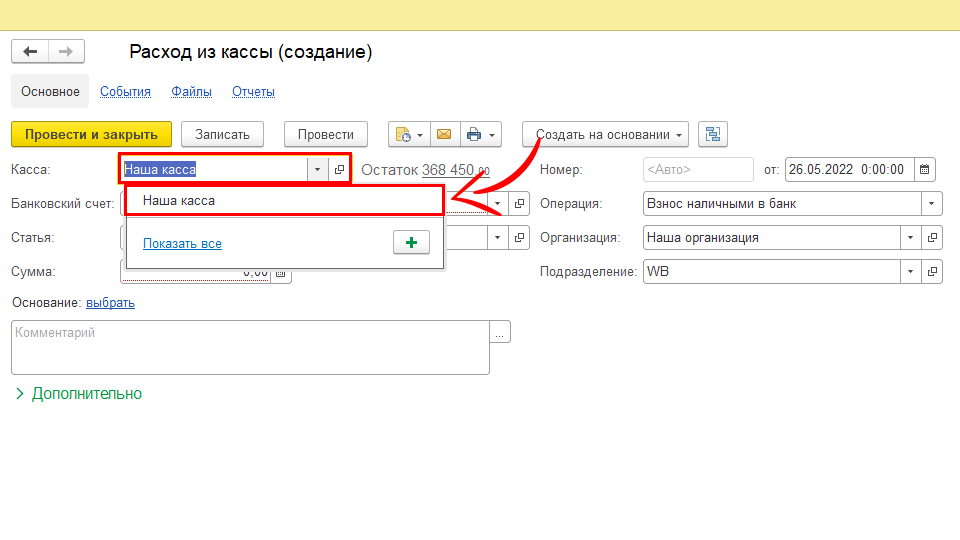Click open-form icon next to Подразделение field

point(933,272)
